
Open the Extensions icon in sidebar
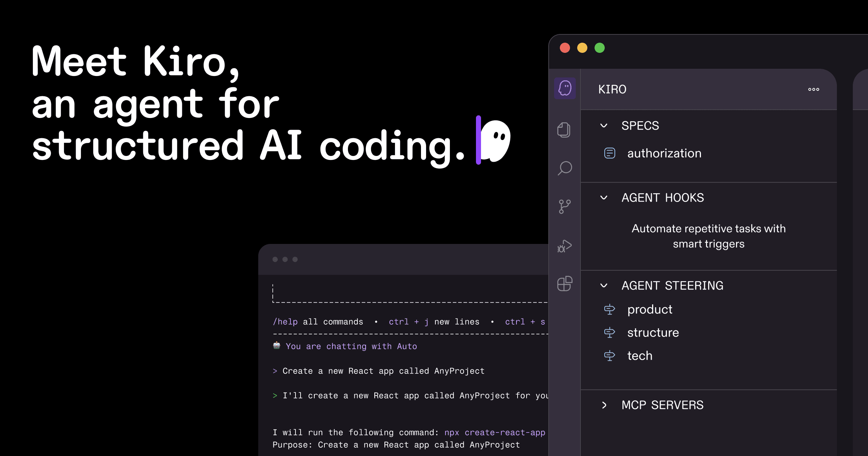coord(565,283)
